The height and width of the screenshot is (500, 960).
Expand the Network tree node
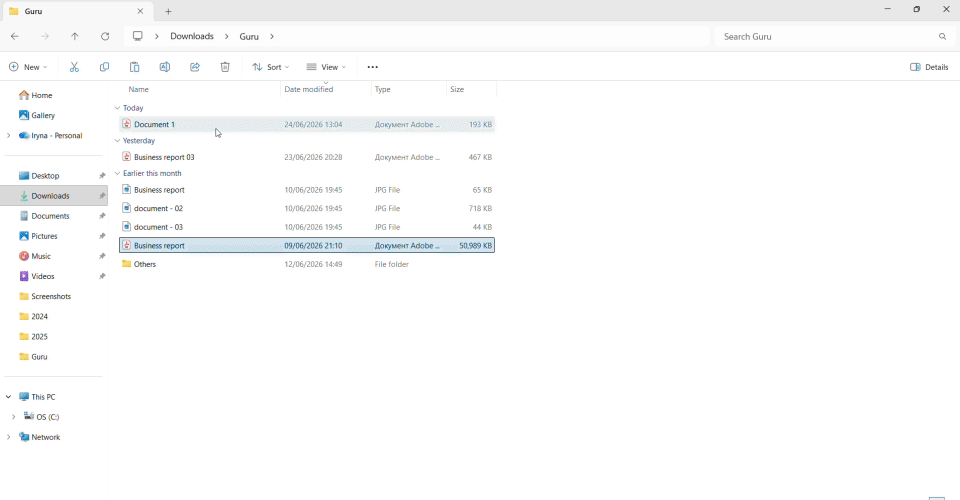click(9, 437)
